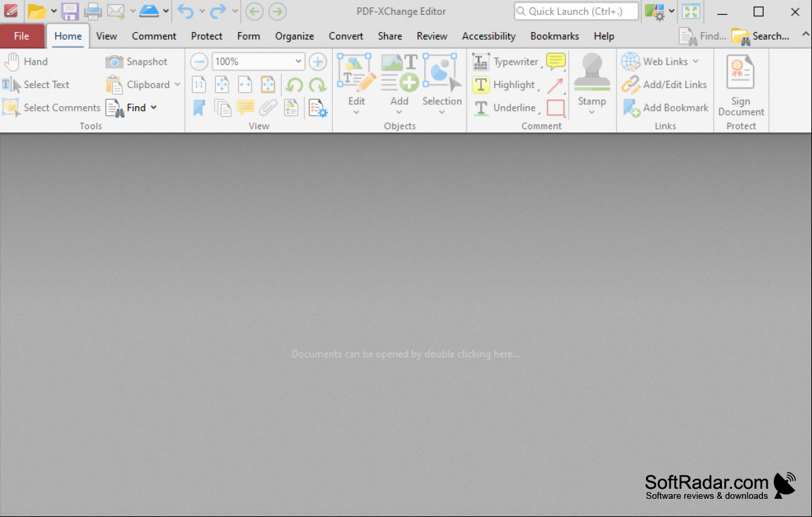
Task: Click the UI Options icon in title bar
Action: pyautogui.click(x=655, y=11)
